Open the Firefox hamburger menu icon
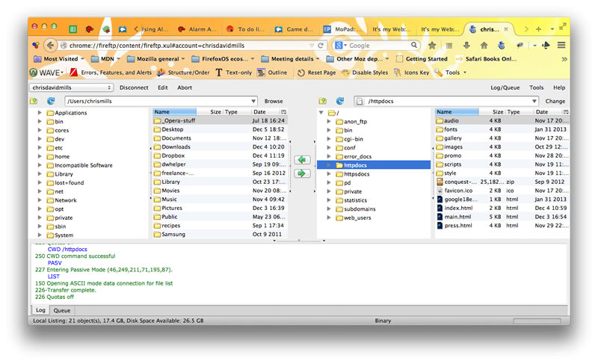Viewport: 598px width, 364px height. (x=561, y=46)
